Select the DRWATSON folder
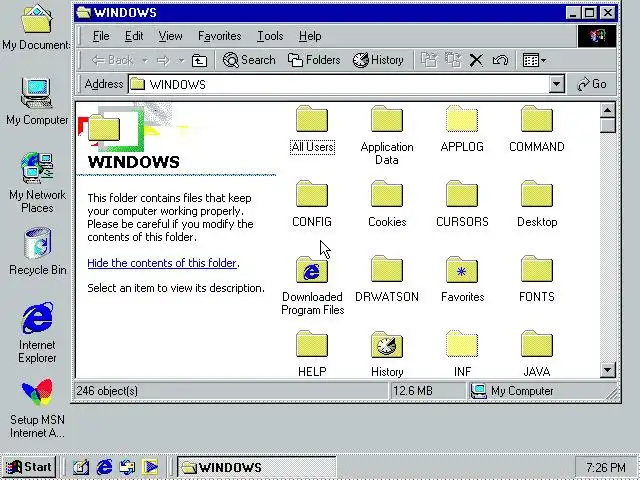Image resolution: width=640 pixels, height=480 pixels. coord(387,279)
